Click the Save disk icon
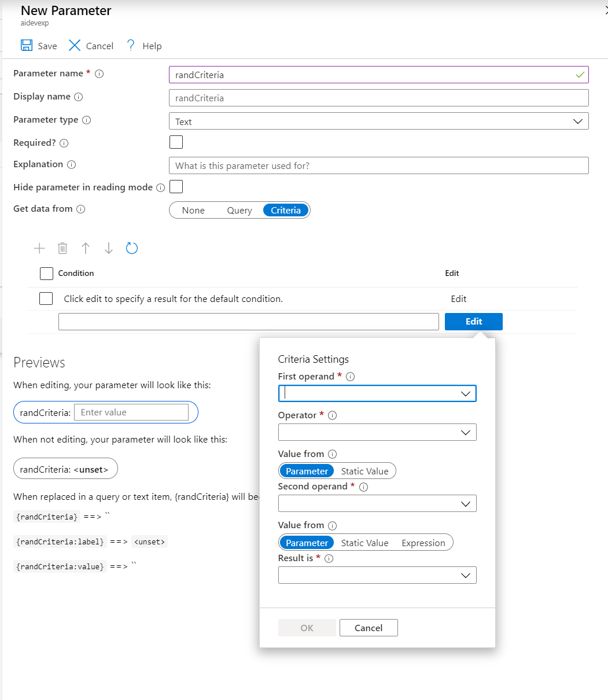 tap(27, 45)
